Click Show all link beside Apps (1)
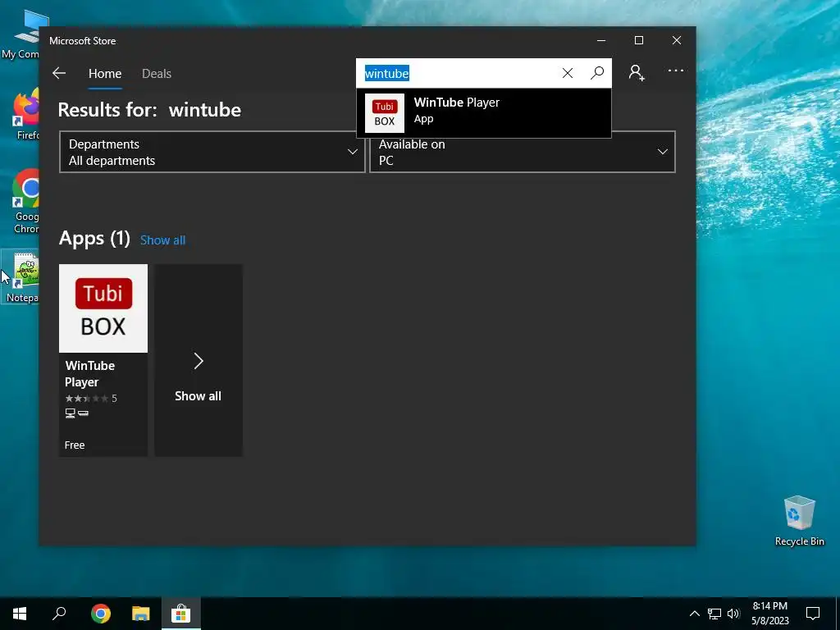Viewport: 840px width, 630px height. point(163,240)
